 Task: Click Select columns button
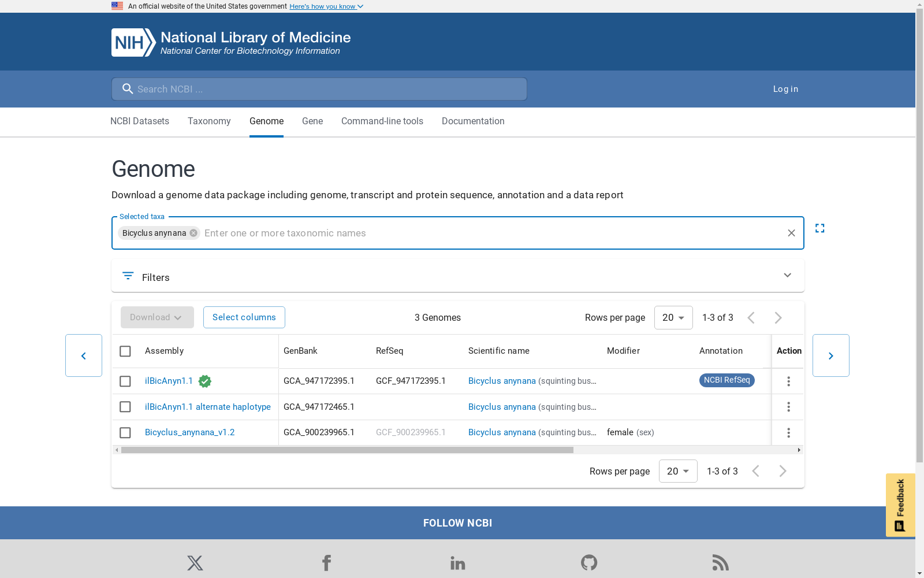click(x=244, y=317)
